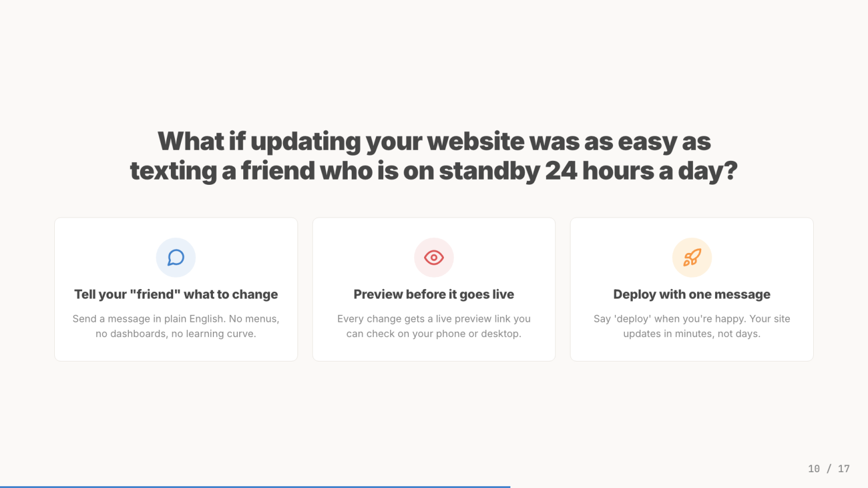Click the slash in the slide counter
868x488 pixels.
click(x=829, y=469)
